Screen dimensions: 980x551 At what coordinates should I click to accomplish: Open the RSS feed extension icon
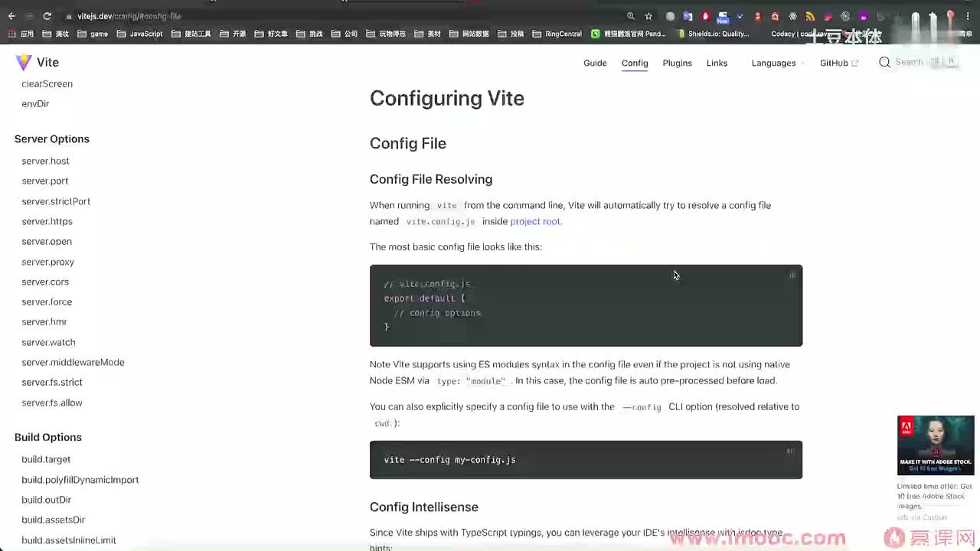coord(810,16)
